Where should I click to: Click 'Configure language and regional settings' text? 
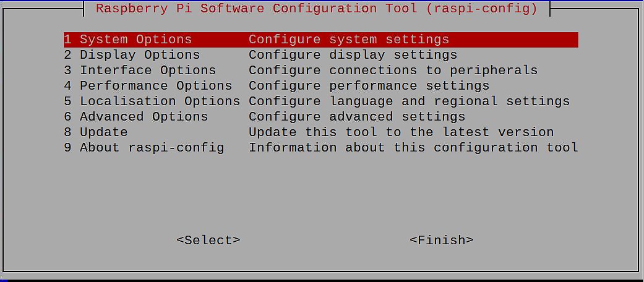tap(409, 101)
